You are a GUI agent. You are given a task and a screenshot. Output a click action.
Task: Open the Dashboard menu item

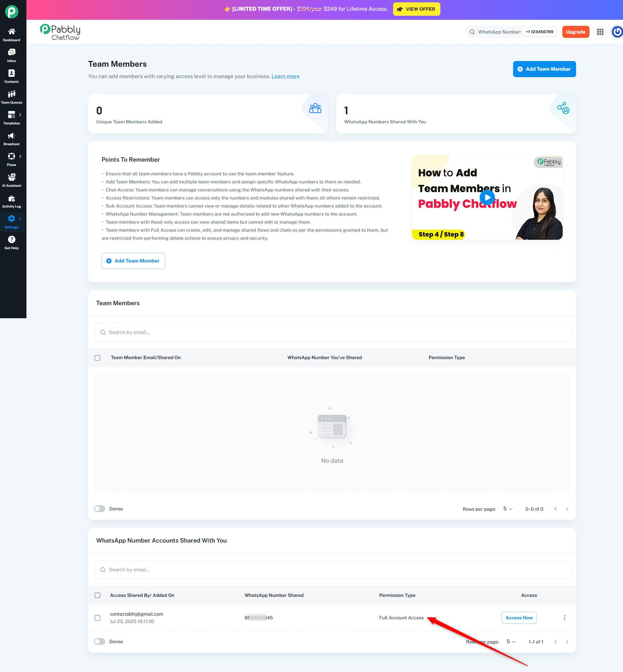pyautogui.click(x=11, y=35)
